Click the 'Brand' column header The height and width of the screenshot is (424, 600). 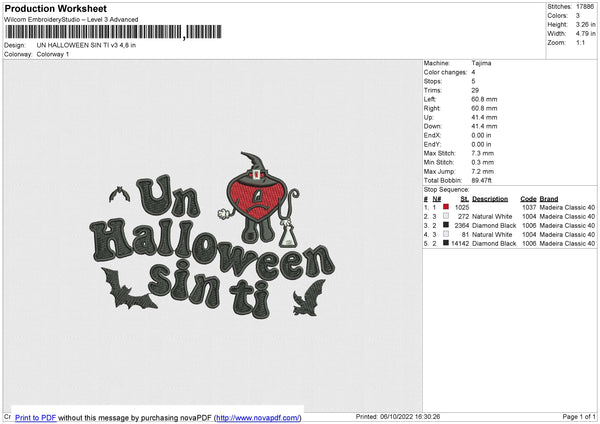(x=549, y=199)
